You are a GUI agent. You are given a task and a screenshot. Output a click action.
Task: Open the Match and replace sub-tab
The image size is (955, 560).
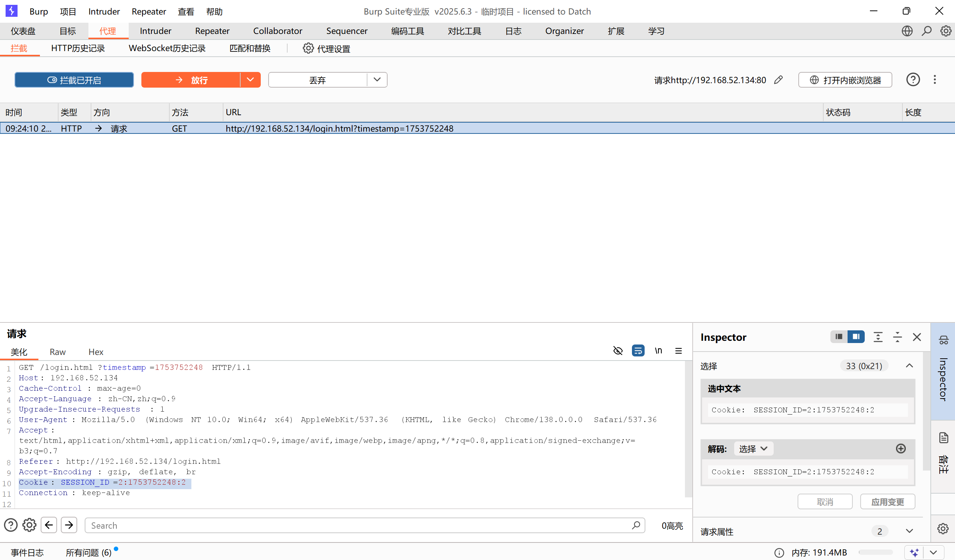pos(250,48)
